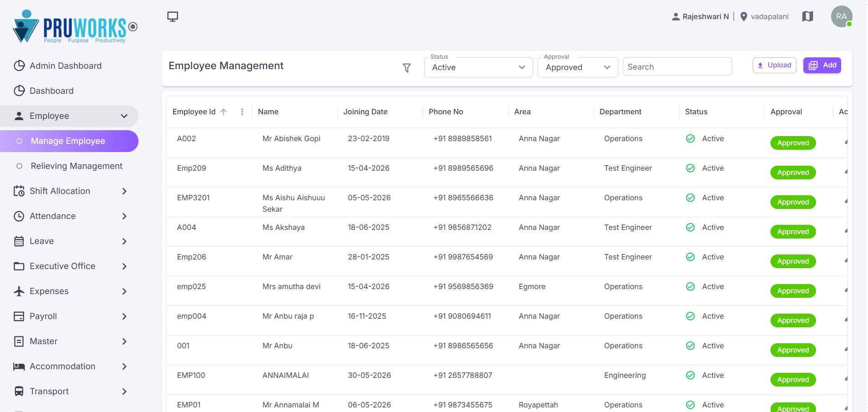Select Manage Employee menu item

[69, 141]
